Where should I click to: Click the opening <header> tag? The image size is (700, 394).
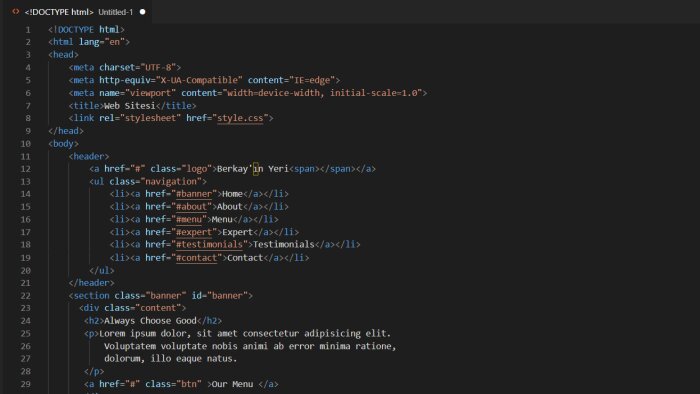pos(89,156)
